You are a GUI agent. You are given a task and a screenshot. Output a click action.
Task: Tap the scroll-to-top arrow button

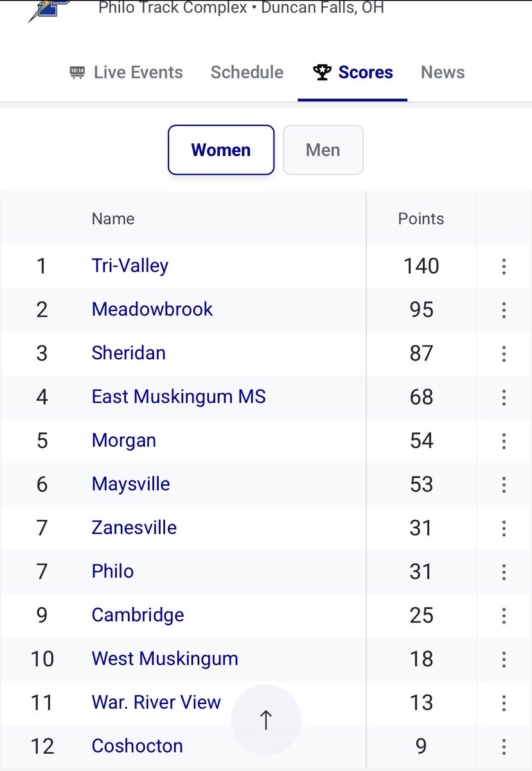[x=266, y=720]
